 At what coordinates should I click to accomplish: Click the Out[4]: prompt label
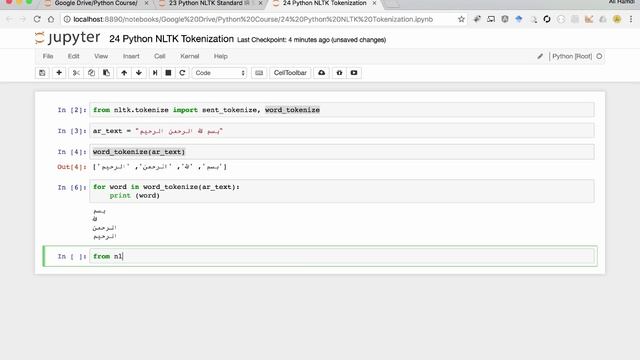tap(72, 167)
